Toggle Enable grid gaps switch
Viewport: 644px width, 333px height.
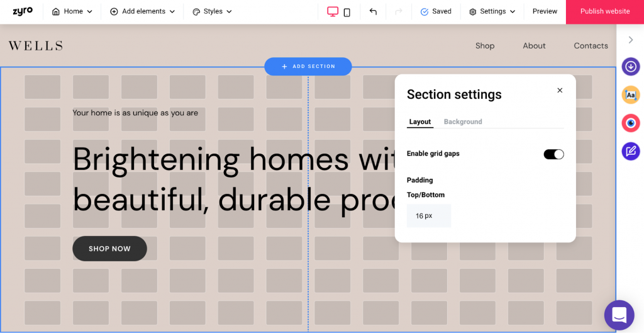click(553, 154)
